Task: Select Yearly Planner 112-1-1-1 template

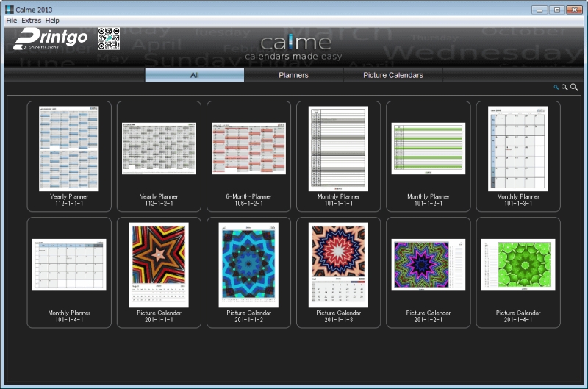Action: click(69, 156)
